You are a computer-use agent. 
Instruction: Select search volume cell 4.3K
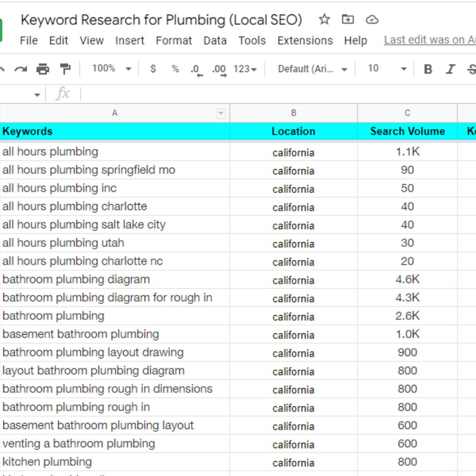pos(407,297)
